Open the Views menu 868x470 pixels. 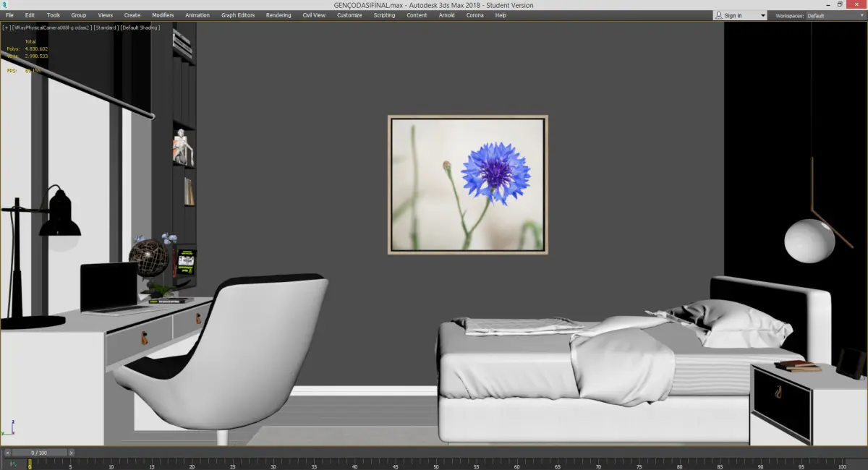coord(106,15)
